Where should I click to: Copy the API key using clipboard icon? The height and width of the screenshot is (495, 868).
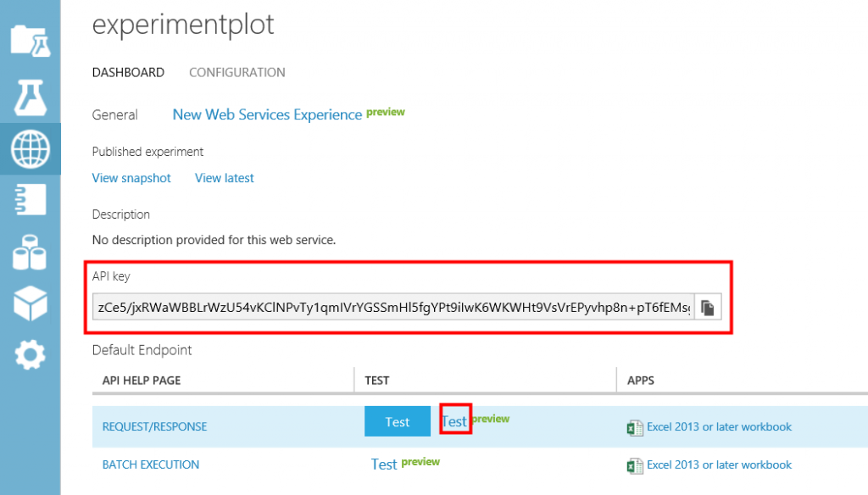[x=707, y=307]
